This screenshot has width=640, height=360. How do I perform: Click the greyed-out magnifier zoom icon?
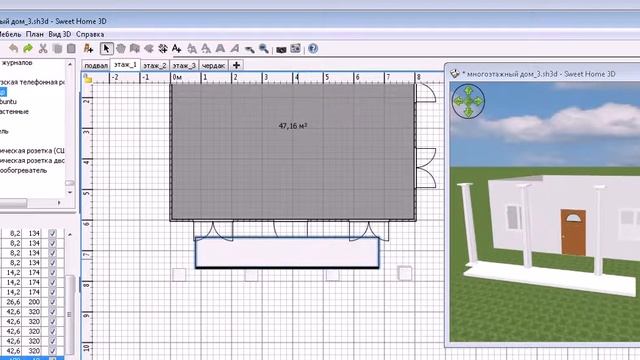pyautogui.click(x=249, y=49)
